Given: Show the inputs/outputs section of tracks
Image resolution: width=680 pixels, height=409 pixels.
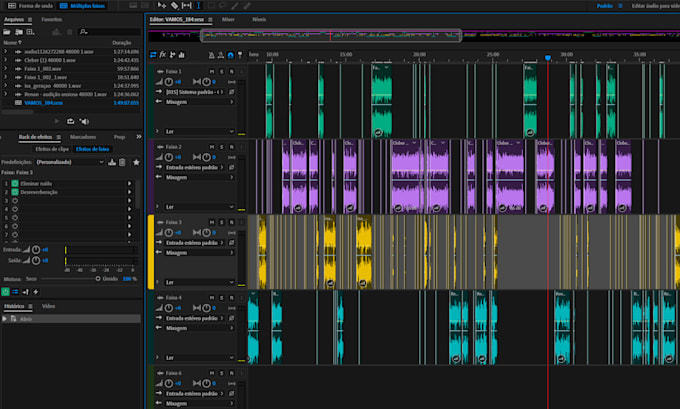Looking at the screenshot, I should coord(153,55).
